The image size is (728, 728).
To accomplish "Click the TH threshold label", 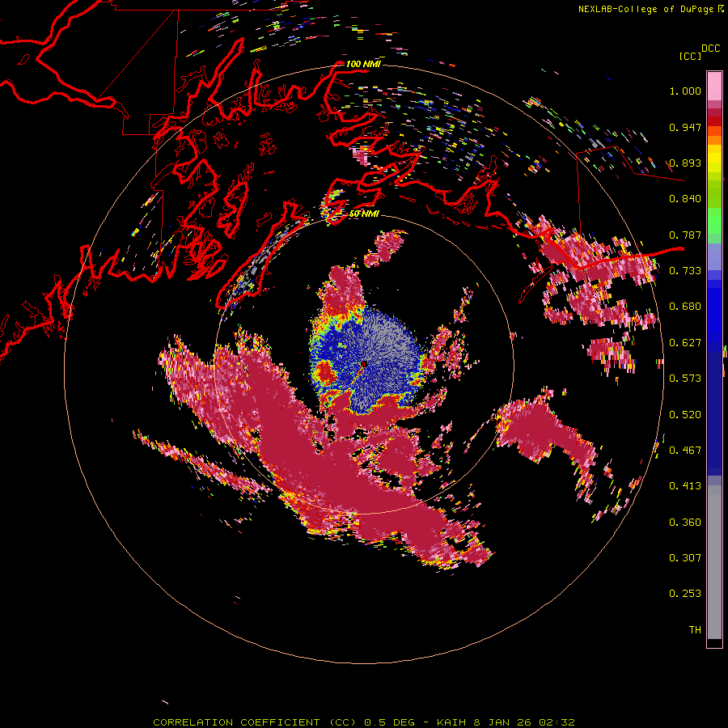I will (x=695, y=630).
